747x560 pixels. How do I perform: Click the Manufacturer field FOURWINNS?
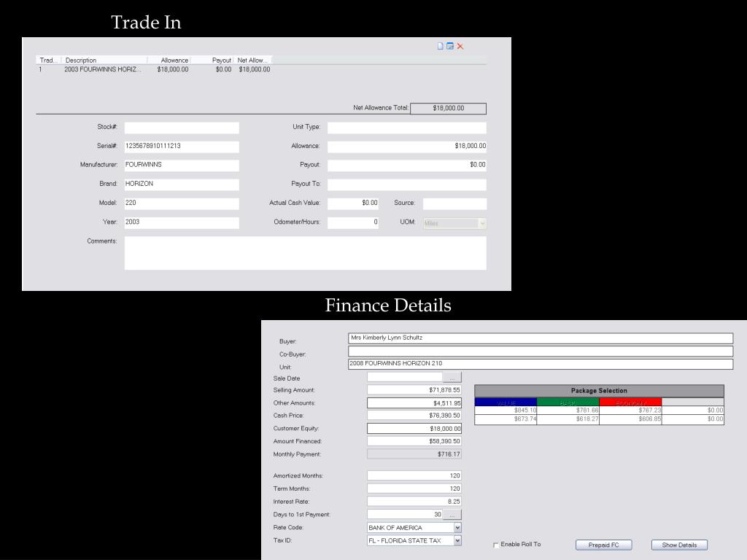pos(182,166)
